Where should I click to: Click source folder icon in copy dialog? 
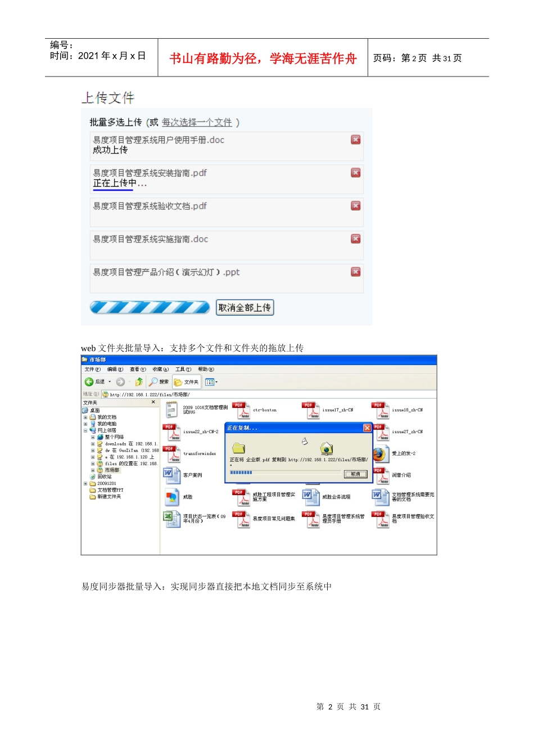point(239,448)
